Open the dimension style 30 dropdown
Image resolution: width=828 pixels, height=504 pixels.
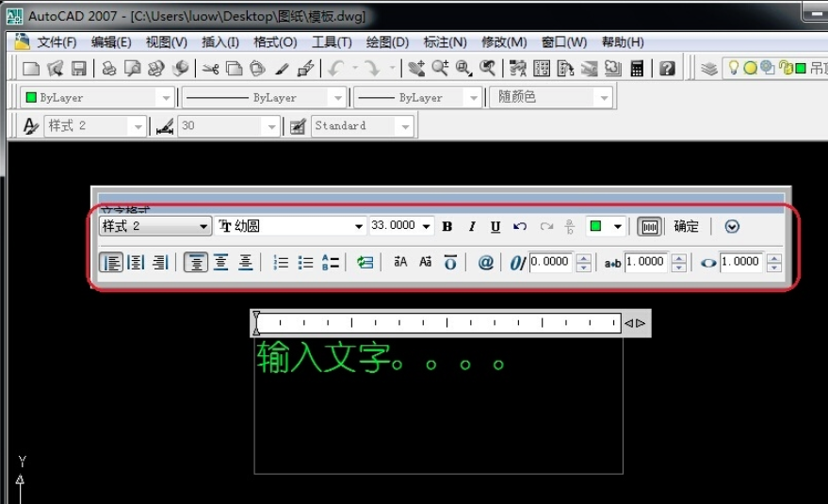(271, 126)
